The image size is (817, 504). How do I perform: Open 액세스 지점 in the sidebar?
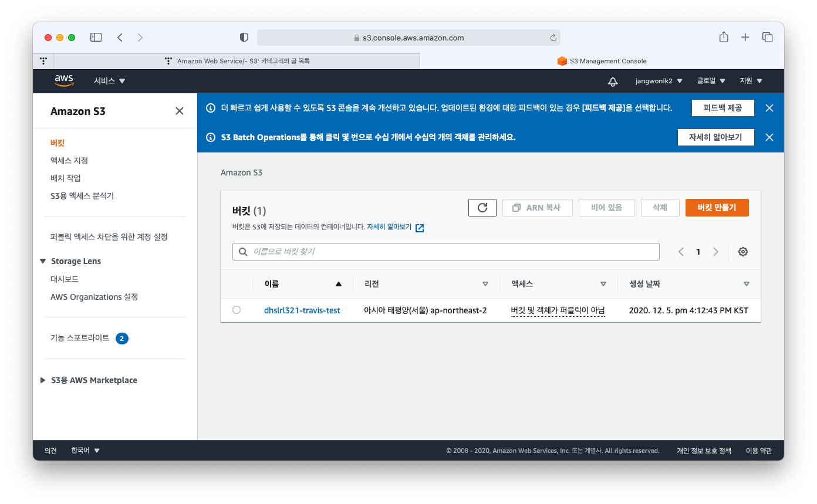[x=69, y=160]
